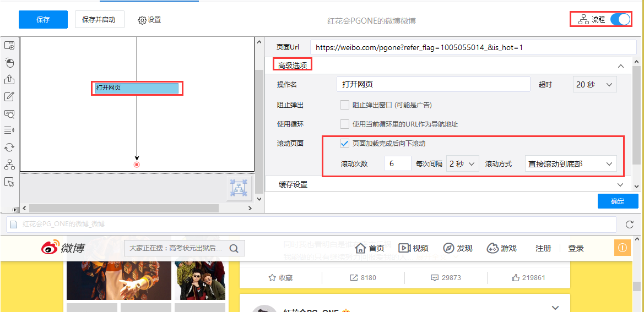
Task: Open the Weibo 游戏 games controller icon
Action: [x=493, y=248]
